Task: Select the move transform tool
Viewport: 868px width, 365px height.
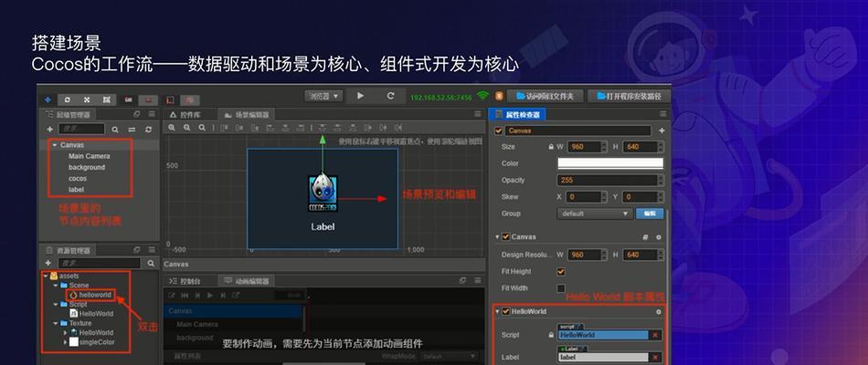Action: 48,99
